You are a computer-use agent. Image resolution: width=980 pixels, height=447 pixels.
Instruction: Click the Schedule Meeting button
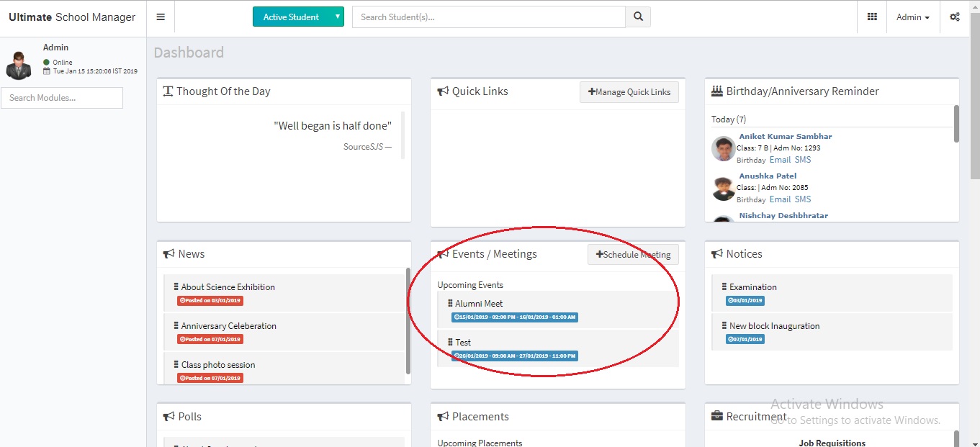coord(633,255)
